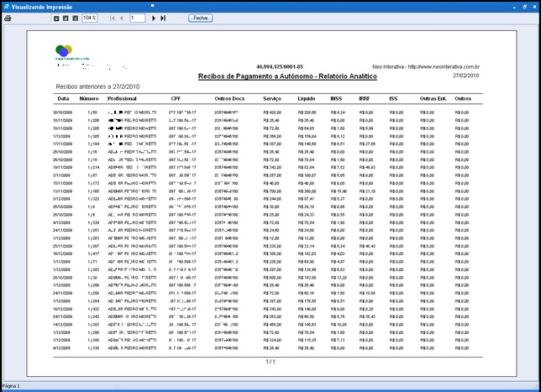Click the Líquido column header
This screenshot has height=392, width=541.
pos(307,98)
